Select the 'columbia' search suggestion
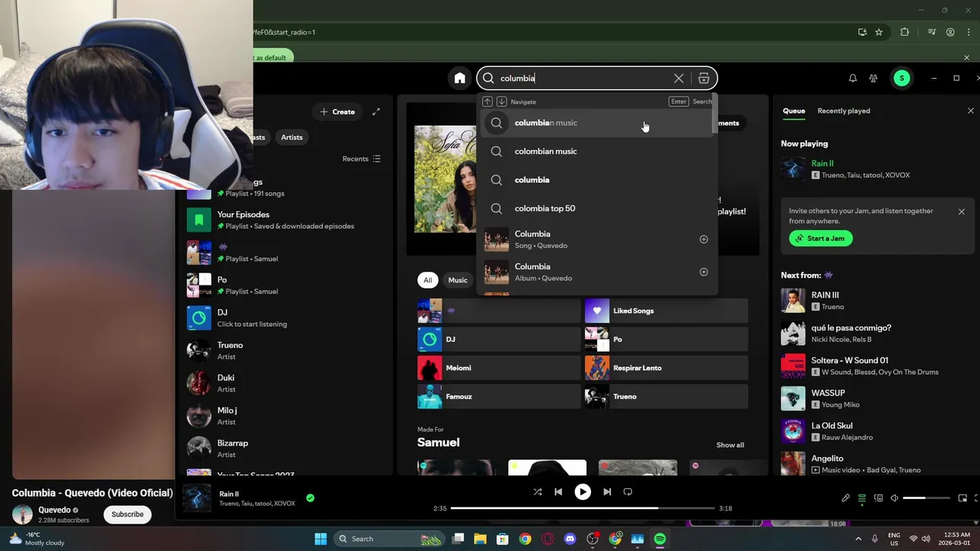The height and width of the screenshot is (551, 980). click(596, 180)
